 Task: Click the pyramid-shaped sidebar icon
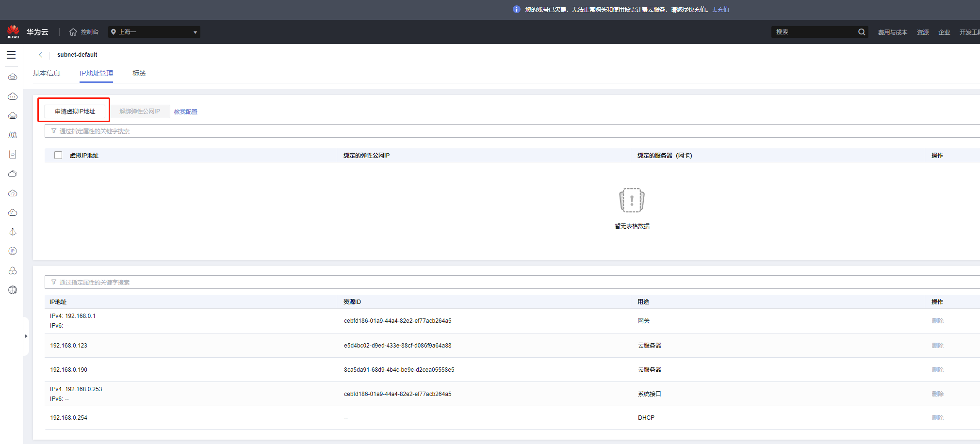13,232
